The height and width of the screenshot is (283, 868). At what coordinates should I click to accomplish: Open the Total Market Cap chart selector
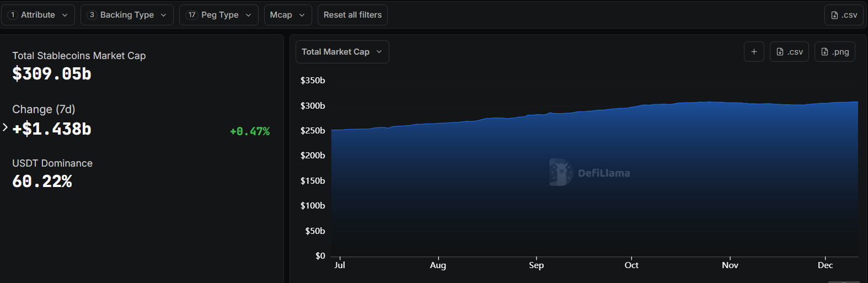(342, 52)
